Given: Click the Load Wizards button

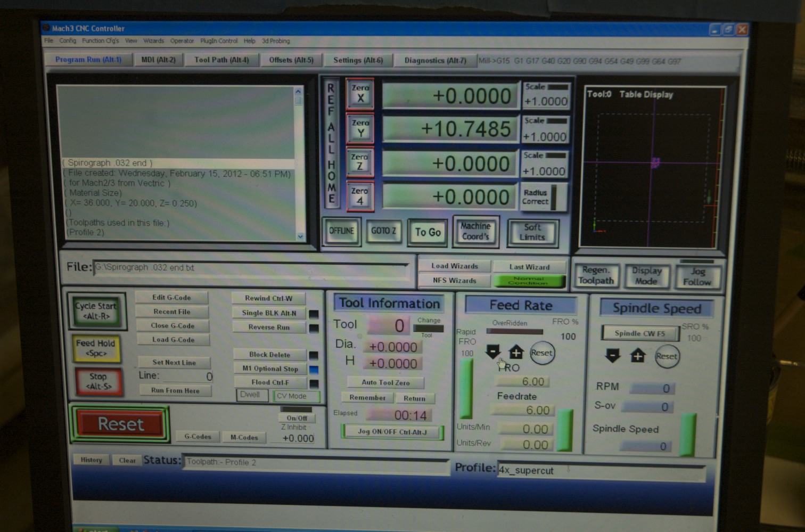Looking at the screenshot, I should [x=455, y=266].
